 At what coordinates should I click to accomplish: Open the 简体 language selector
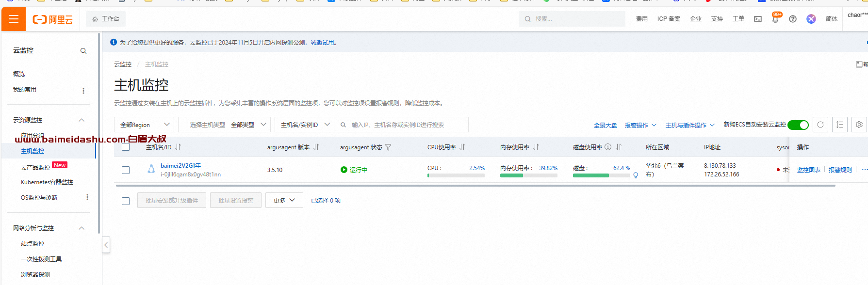(832, 19)
